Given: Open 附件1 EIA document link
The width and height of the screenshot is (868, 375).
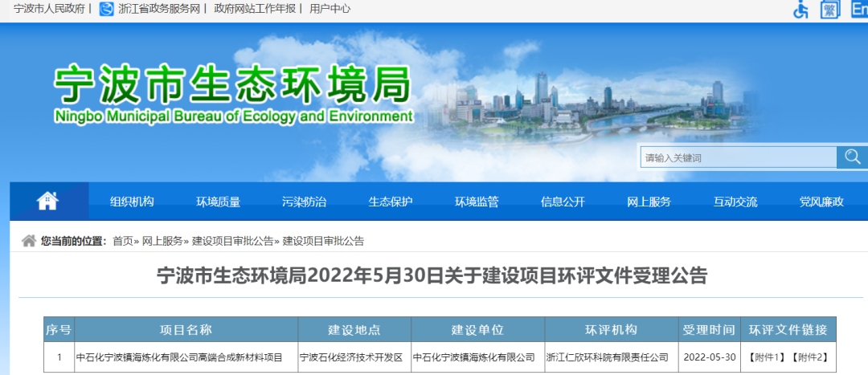Looking at the screenshot, I should pos(767,357).
